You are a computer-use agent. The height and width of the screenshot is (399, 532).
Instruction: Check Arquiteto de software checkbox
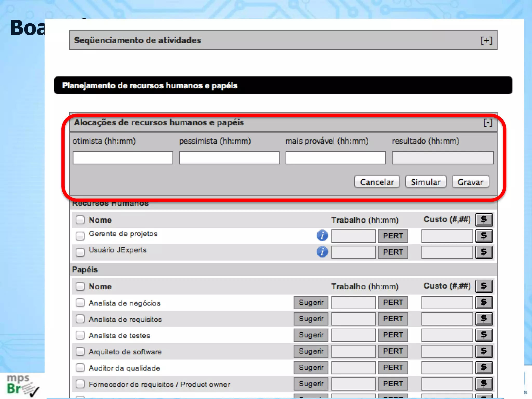pos(80,351)
